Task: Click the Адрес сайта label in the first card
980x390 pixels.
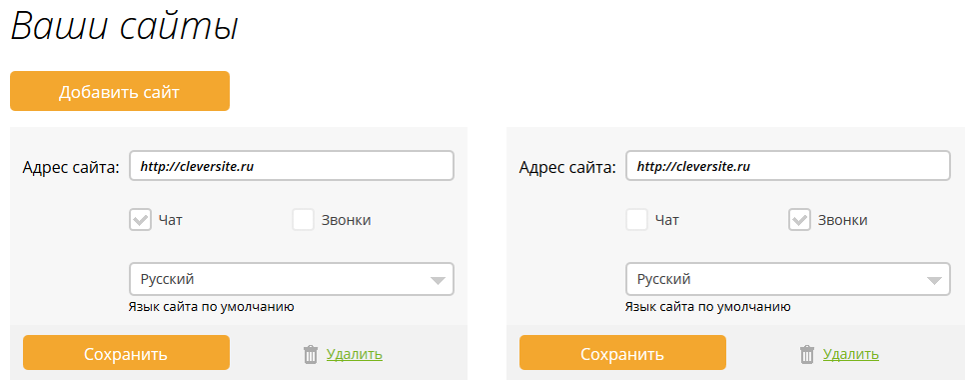Action: point(71,167)
